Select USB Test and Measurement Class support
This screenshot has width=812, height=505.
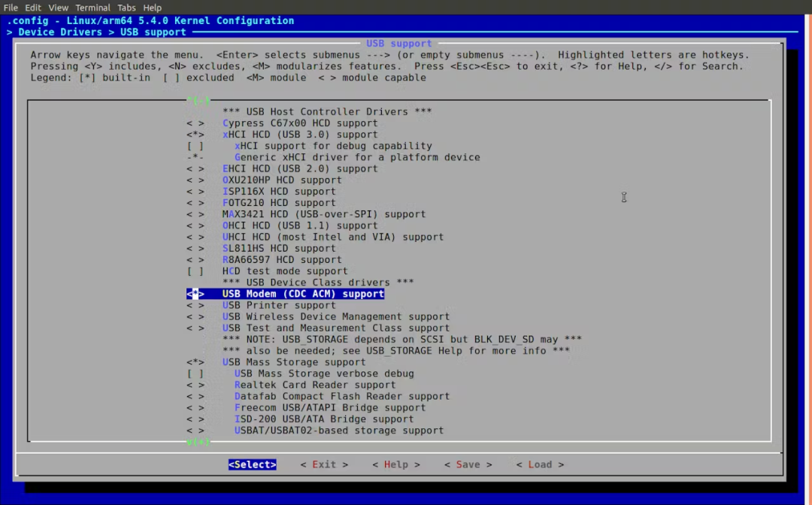tap(336, 328)
